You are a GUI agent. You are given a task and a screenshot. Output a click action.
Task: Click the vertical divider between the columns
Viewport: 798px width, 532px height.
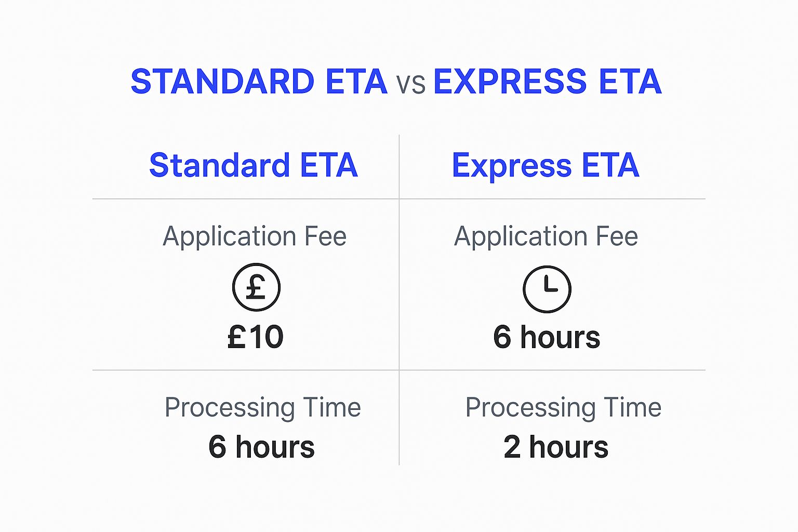399,286
